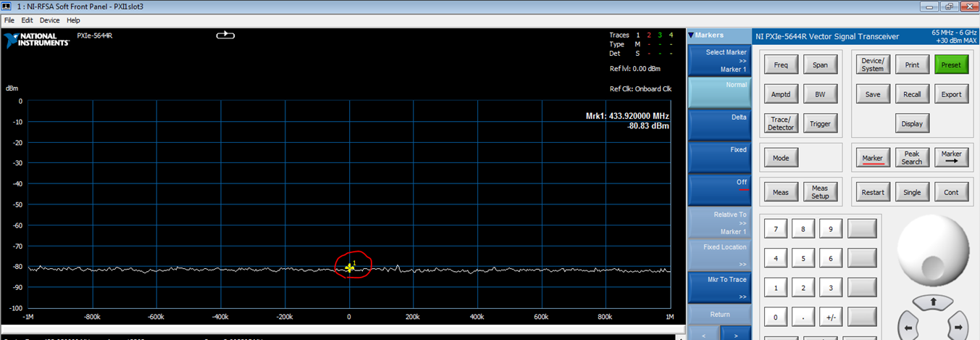Click keypad digit 4
Screen dimensions: 980x340
(776, 258)
